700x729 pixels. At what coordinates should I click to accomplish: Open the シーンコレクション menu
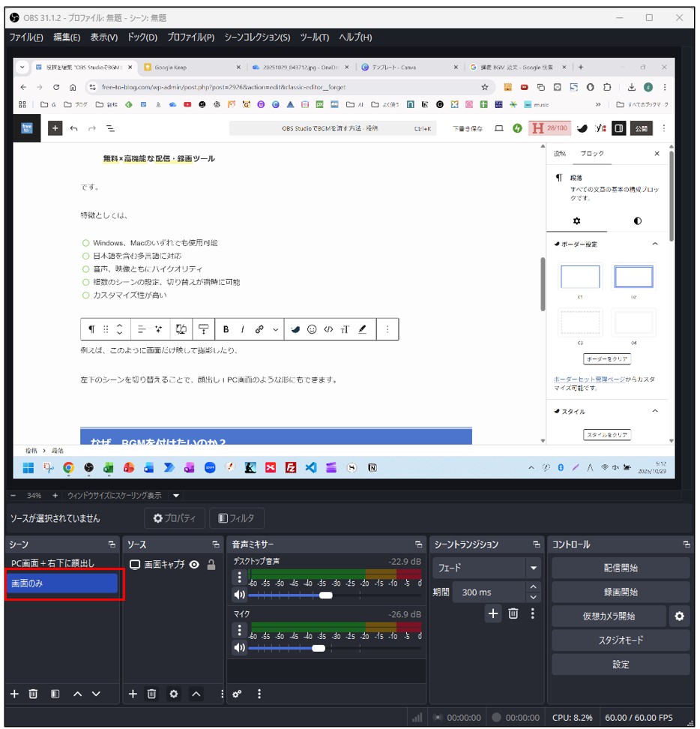(x=257, y=37)
